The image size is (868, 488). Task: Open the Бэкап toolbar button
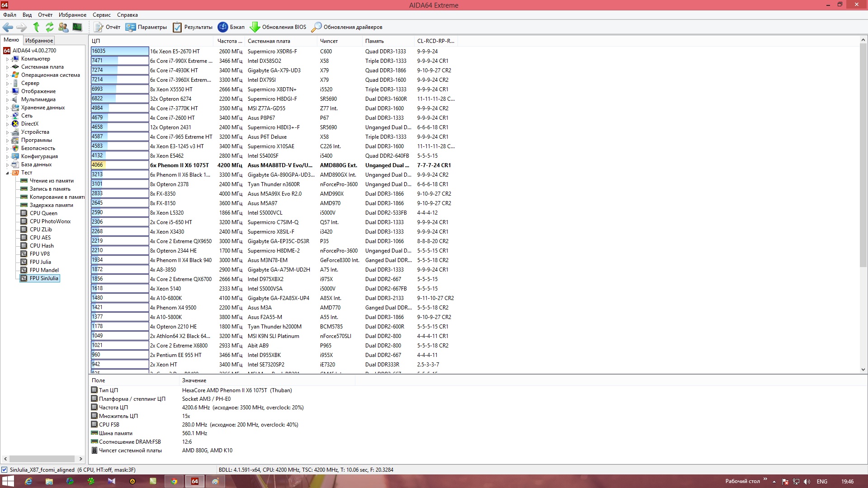coord(231,27)
